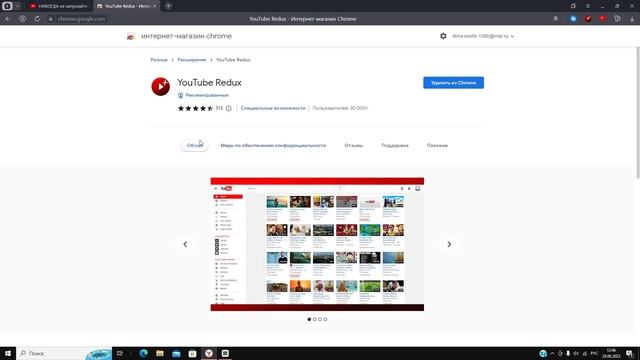This screenshot has width=640, height=360.
Task: Click the taskbar clock and date
Action: tap(611, 353)
